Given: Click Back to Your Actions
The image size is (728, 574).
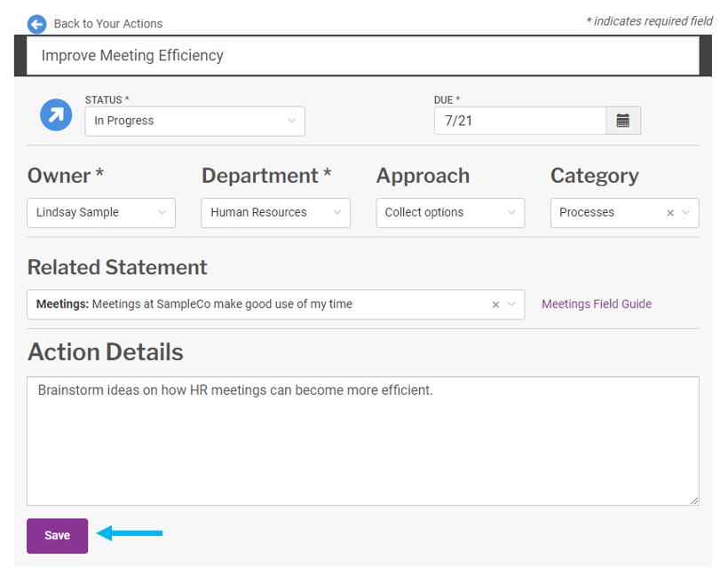Looking at the screenshot, I should coord(106,24).
